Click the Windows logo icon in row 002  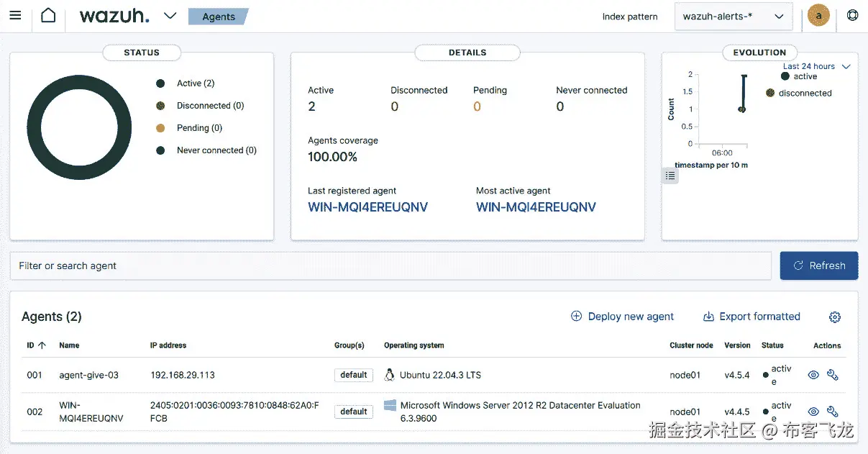[390, 406]
